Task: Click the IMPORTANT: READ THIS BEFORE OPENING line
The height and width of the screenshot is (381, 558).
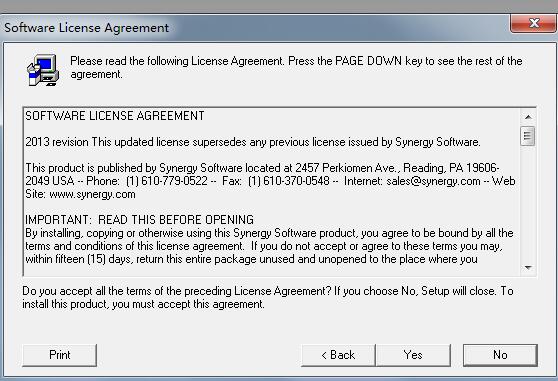Action: click(x=140, y=219)
